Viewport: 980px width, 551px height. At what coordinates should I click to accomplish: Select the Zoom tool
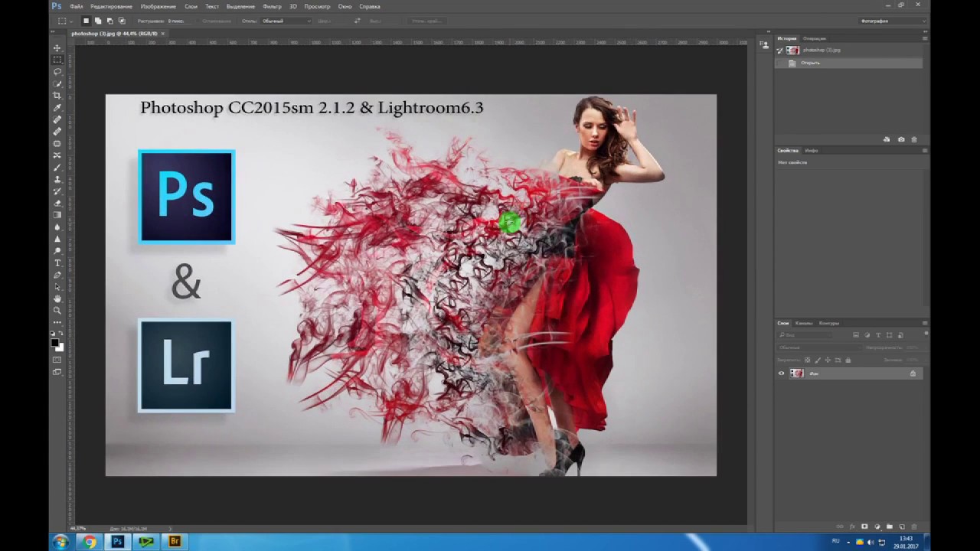(x=57, y=311)
